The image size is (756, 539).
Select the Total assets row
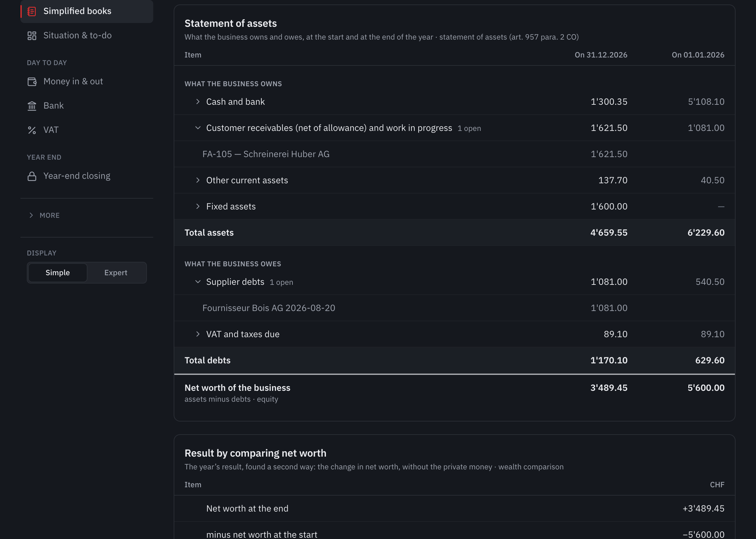click(x=454, y=233)
